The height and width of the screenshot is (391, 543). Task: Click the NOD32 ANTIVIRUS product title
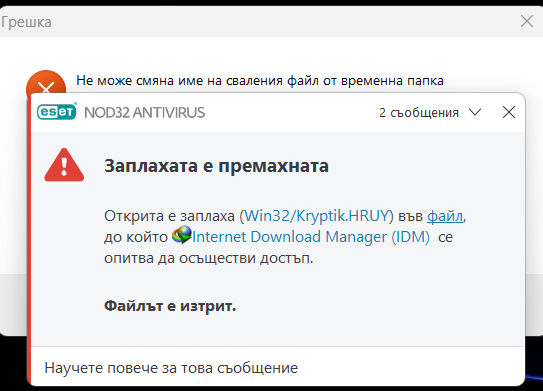(145, 113)
